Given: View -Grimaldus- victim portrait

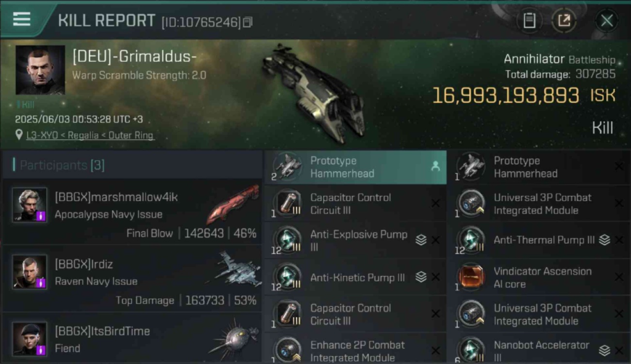Looking at the screenshot, I should pyautogui.click(x=40, y=70).
